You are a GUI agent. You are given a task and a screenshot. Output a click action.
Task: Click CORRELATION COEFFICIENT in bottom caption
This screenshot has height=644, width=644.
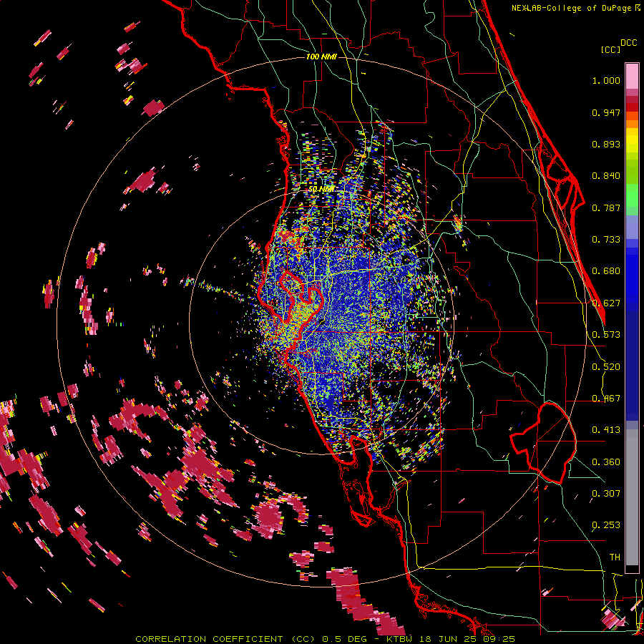tap(209, 639)
